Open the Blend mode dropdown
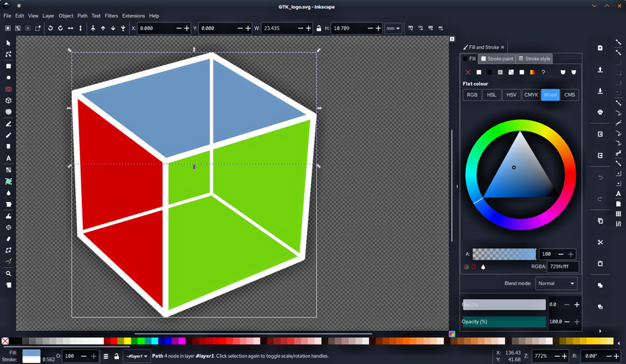626x364 pixels. click(556, 283)
